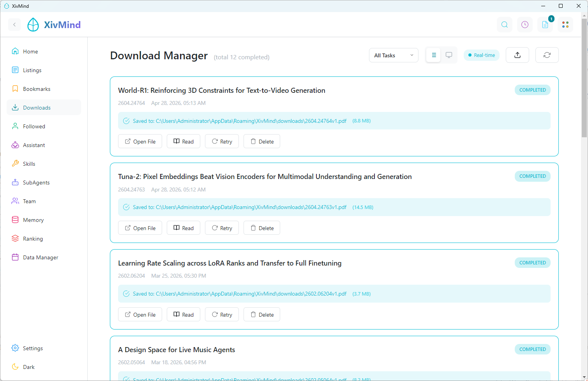The height and width of the screenshot is (381, 588).
Task: Click the Tuna-2 paper title
Action: pos(265,177)
